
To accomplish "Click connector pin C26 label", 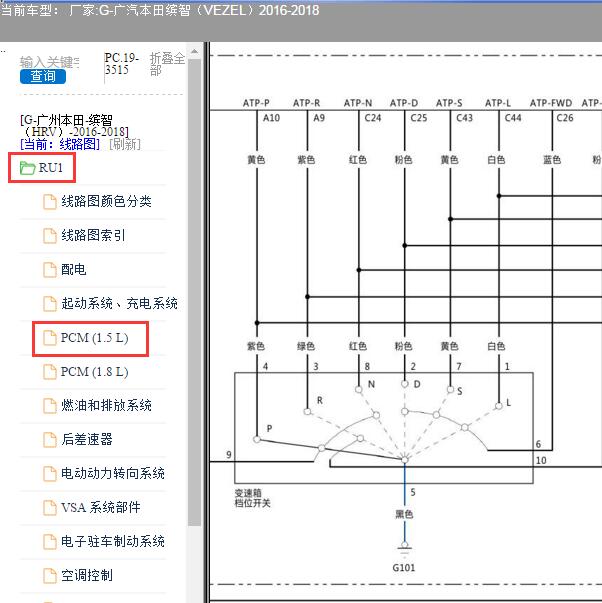I will (x=565, y=118).
